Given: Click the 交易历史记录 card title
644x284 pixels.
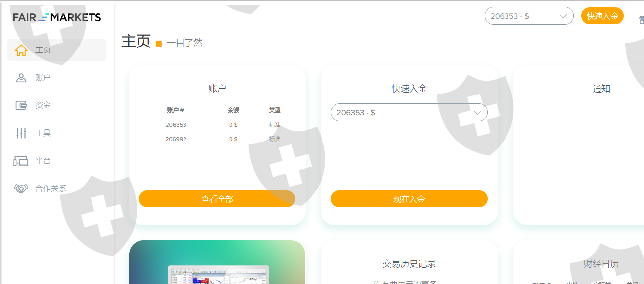Looking at the screenshot, I should click(x=409, y=264).
